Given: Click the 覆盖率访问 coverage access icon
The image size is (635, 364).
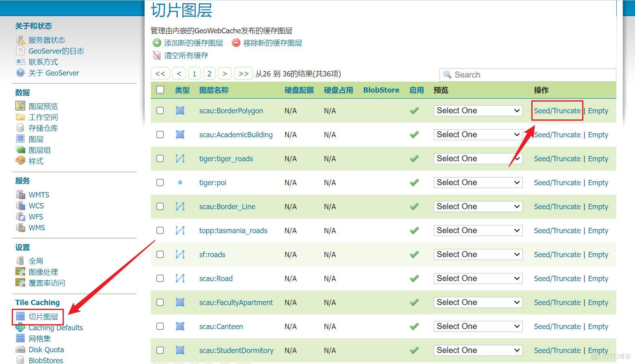Looking at the screenshot, I should pos(20,283).
